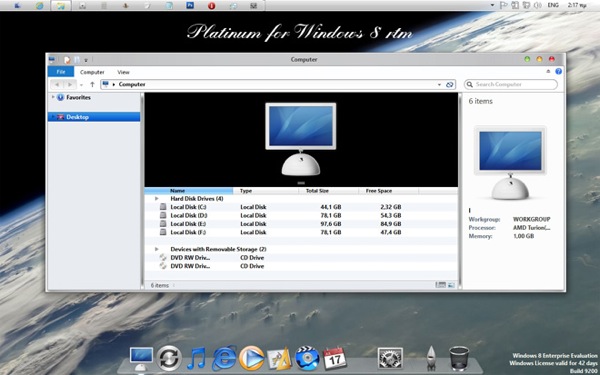Open Explorer Help question mark icon

(x=558, y=72)
